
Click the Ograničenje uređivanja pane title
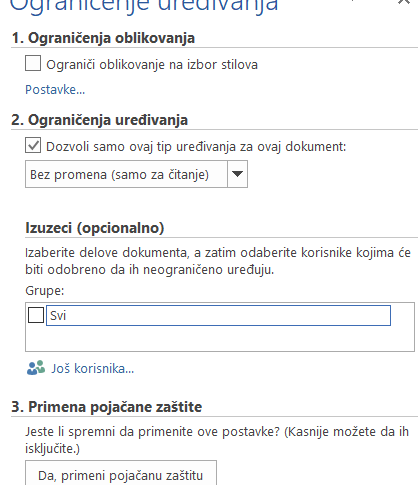tap(144, 5)
